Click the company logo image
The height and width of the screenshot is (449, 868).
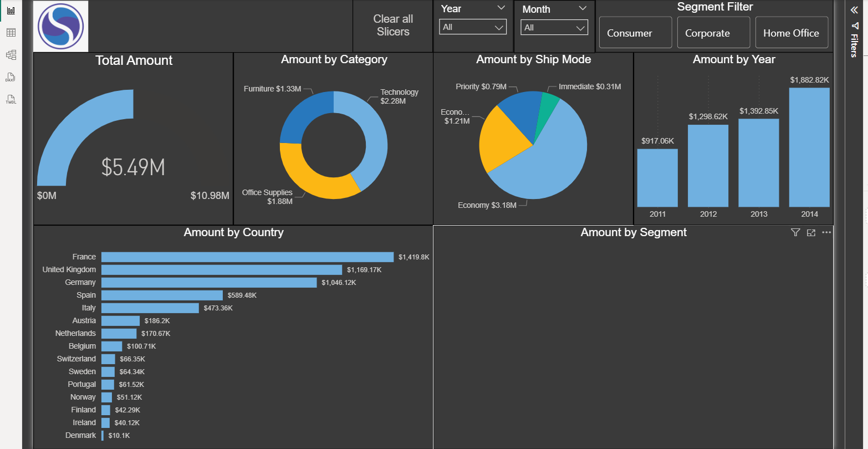tap(60, 26)
